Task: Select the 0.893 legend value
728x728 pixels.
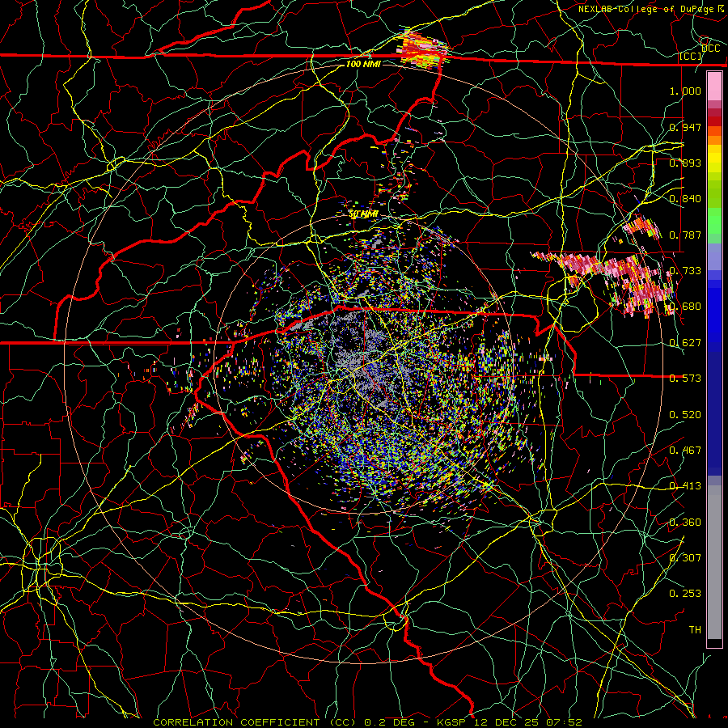Action: (x=685, y=163)
